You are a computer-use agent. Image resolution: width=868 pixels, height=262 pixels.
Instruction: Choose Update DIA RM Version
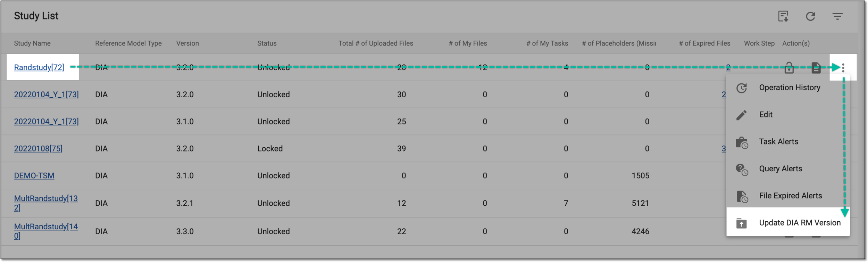788,223
